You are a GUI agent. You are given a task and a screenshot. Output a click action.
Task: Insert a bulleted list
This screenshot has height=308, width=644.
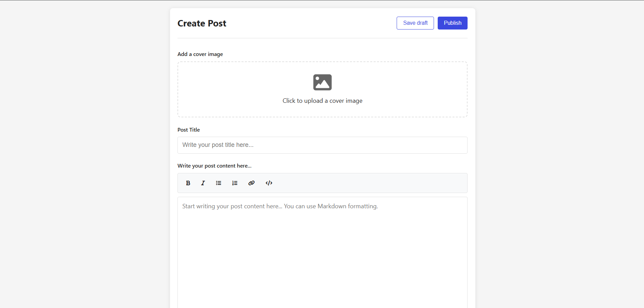pyautogui.click(x=219, y=183)
